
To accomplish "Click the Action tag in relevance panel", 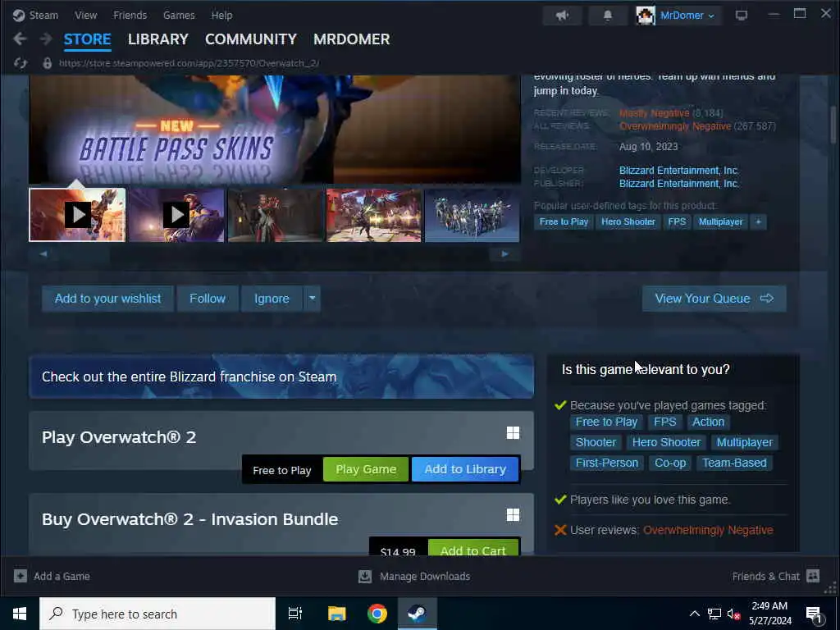I will click(708, 422).
